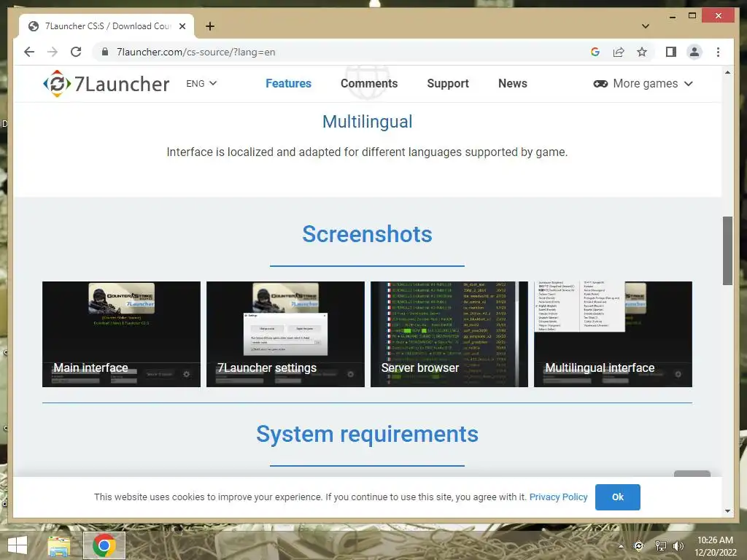Screen dimensions: 747x560
Task: Open the Support nav item
Action: point(448,83)
